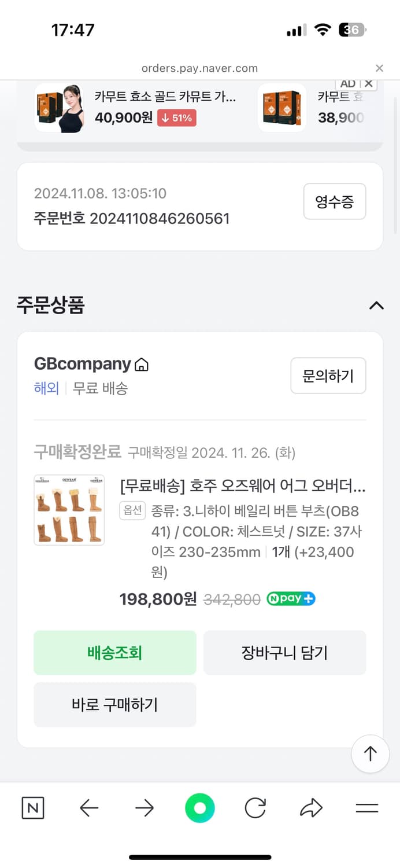Tap 배송조회 delivery tracking button
400x868 pixels.
[115, 652]
